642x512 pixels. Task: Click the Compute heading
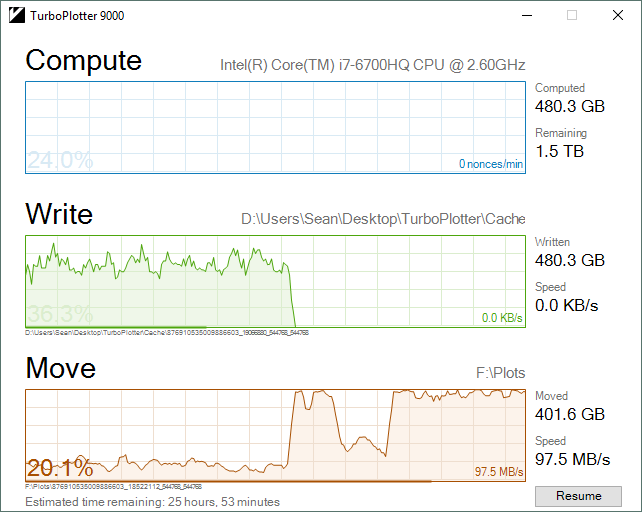click(84, 61)
